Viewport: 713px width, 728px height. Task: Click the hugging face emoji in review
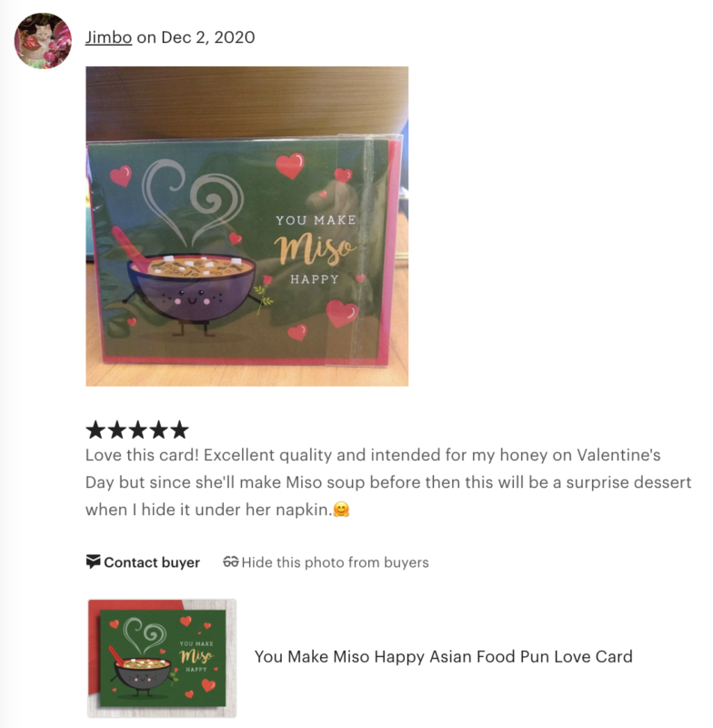tap(341, 510)
